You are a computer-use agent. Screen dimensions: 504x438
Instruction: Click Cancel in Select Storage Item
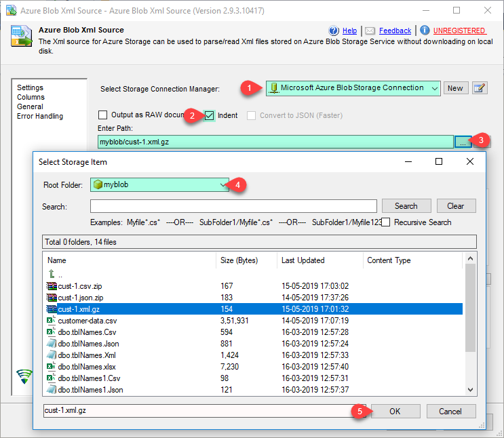[x=450, y=412]
